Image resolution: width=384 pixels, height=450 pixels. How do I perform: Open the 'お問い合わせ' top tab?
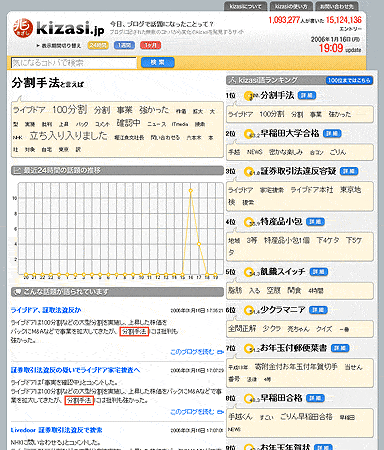pyautogui.click(x=337, y=6)
